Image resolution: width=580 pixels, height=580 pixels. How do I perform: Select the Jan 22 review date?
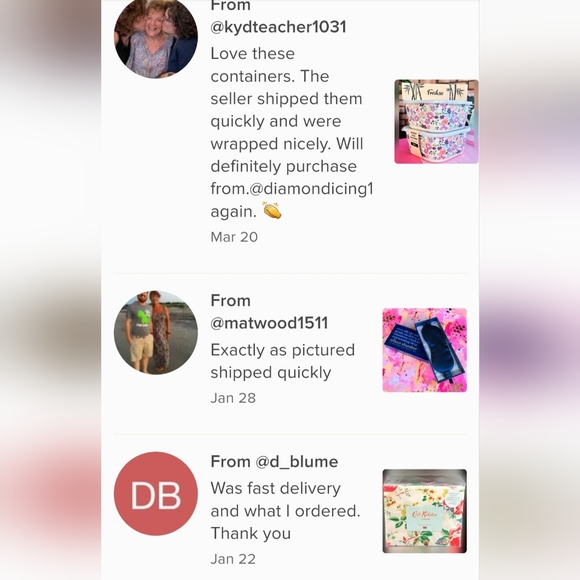233,559
